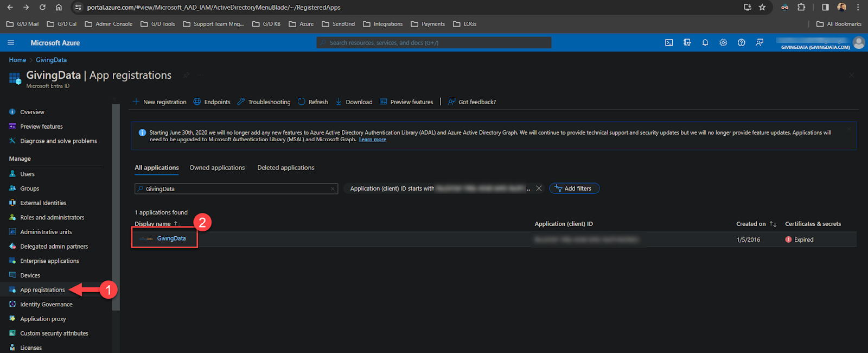Launch Cloud Shell from the top bar
868x353 pixels.
[x=669, y=42]
